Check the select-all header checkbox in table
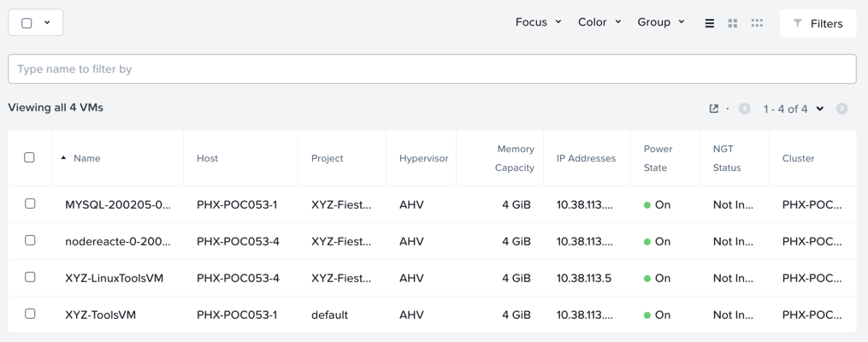868x342 pixels. point(29,157)
